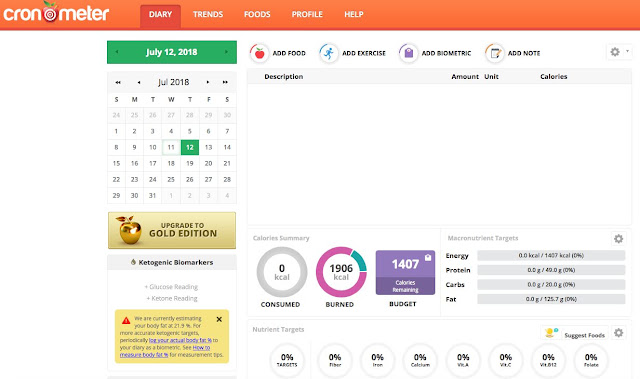Screen dimensions: 640x379
Task: Dismiss the body fat warning message
Action: click(x=219, y=319)
